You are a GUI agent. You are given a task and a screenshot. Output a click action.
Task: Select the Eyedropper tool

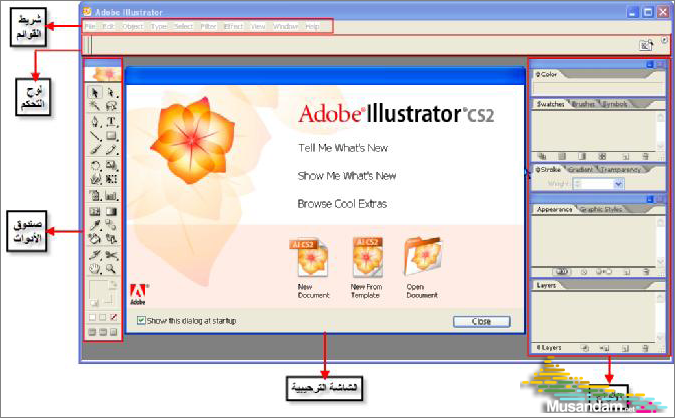tap(95, 225)
